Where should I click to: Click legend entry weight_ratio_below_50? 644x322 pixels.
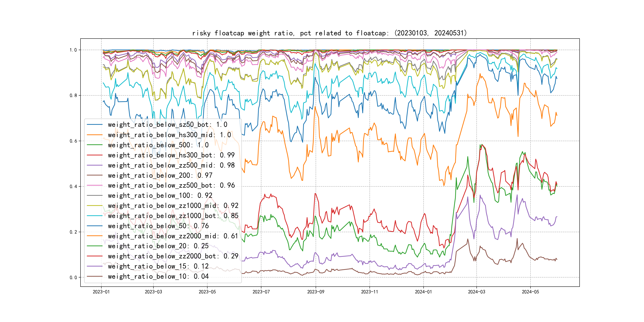coord(158,226)
